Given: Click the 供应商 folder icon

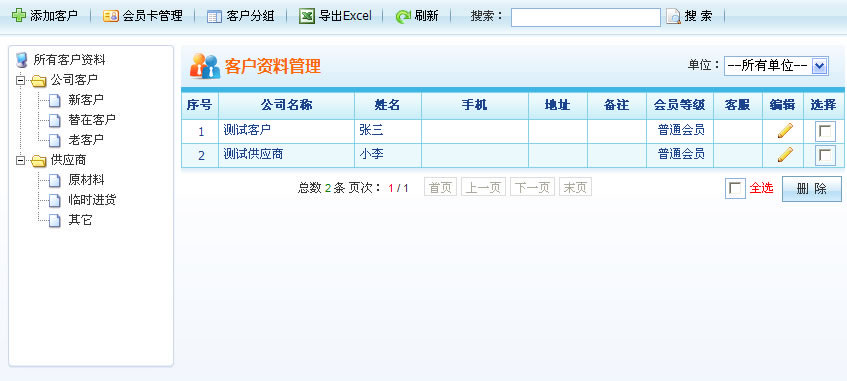Looking at the screenshot, I should coord(38,161).
